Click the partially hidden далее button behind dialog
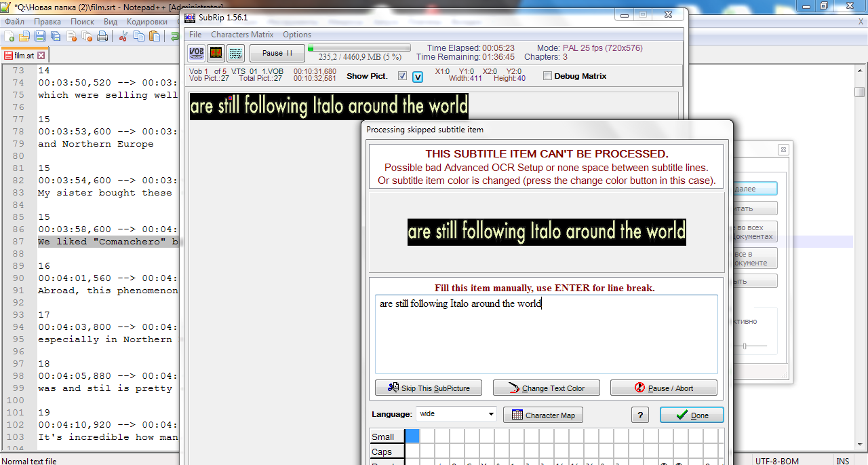868x465 pixels. pyautogui.click(x=755, y=189)
